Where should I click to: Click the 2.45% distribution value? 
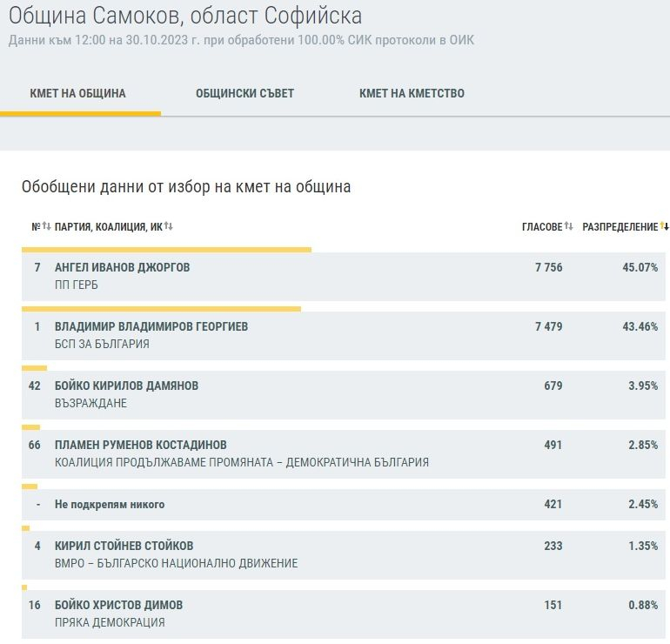[x=643, y=504]
